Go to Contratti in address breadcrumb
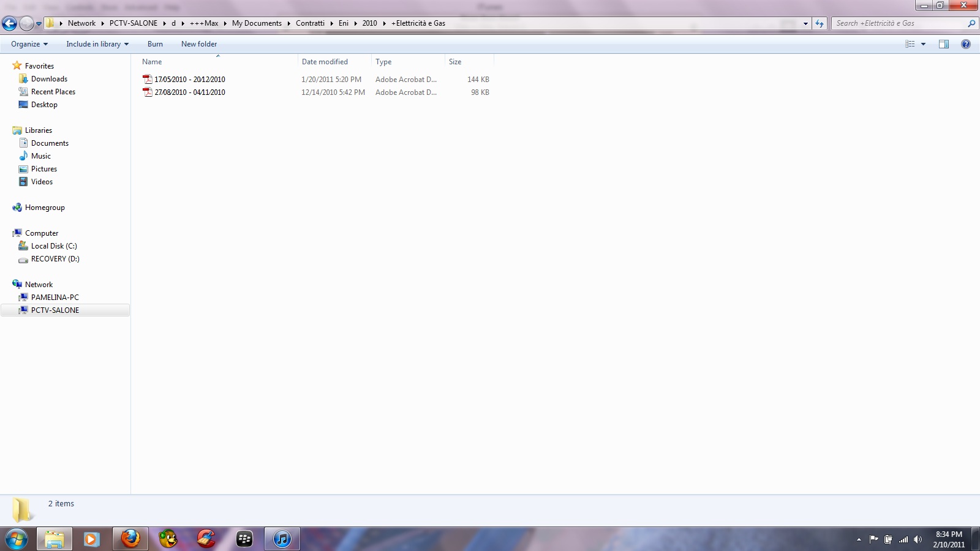Viewport: 980px width, 551px height. [x=310, y=23]
